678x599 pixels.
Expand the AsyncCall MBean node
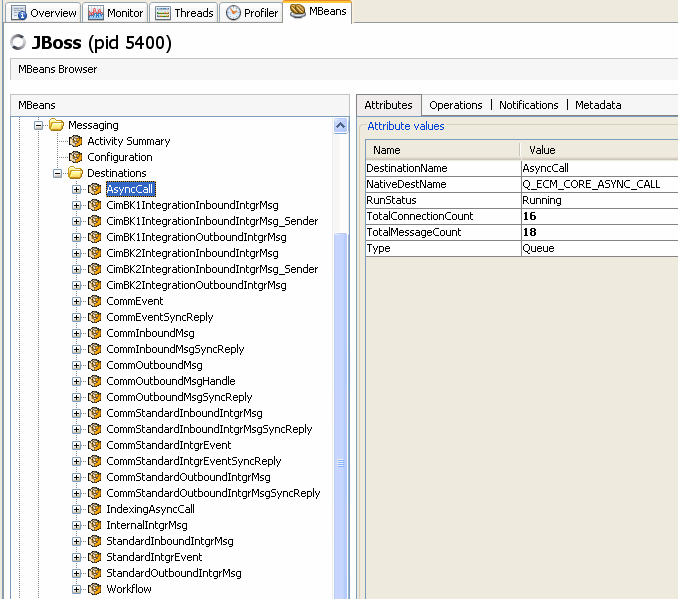coord(77,189)
